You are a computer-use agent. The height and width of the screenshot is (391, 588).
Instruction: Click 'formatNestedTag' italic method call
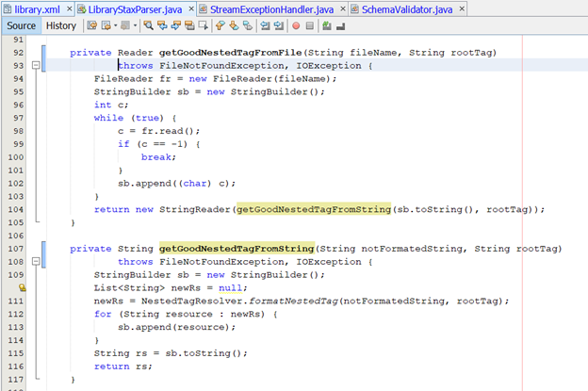point(294,301)
